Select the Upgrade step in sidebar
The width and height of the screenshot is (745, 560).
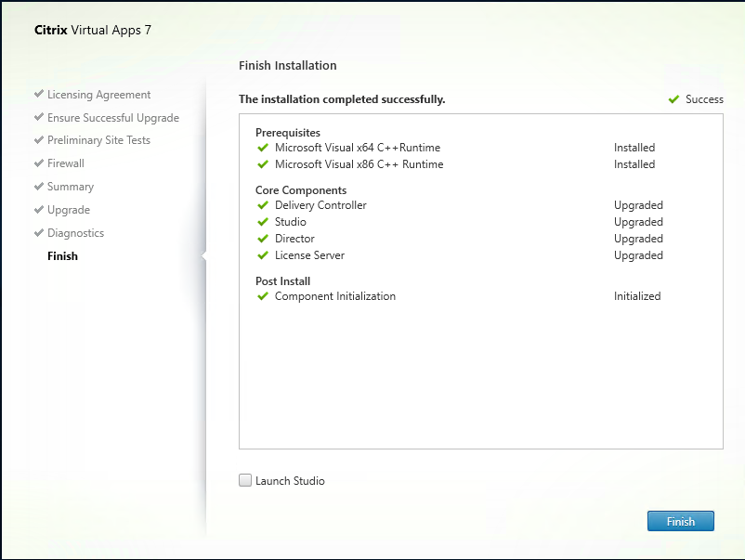(x=69, y=210)
